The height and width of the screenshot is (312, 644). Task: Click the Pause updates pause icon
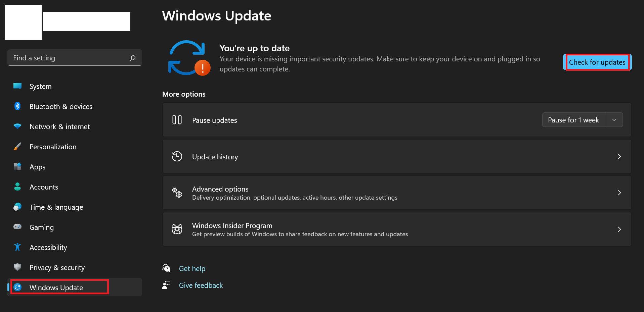coord(177,120)
